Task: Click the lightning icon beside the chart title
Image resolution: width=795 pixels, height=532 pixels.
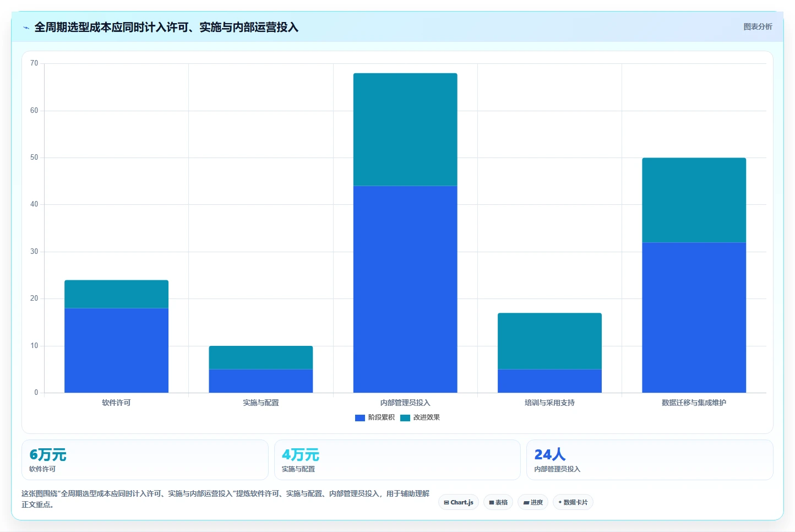Action: coord(26,28)
